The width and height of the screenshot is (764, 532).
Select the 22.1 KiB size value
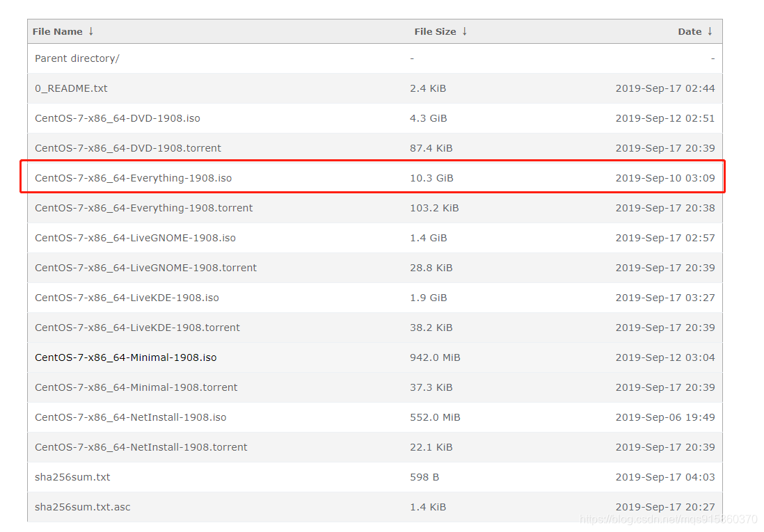point(431,447)
